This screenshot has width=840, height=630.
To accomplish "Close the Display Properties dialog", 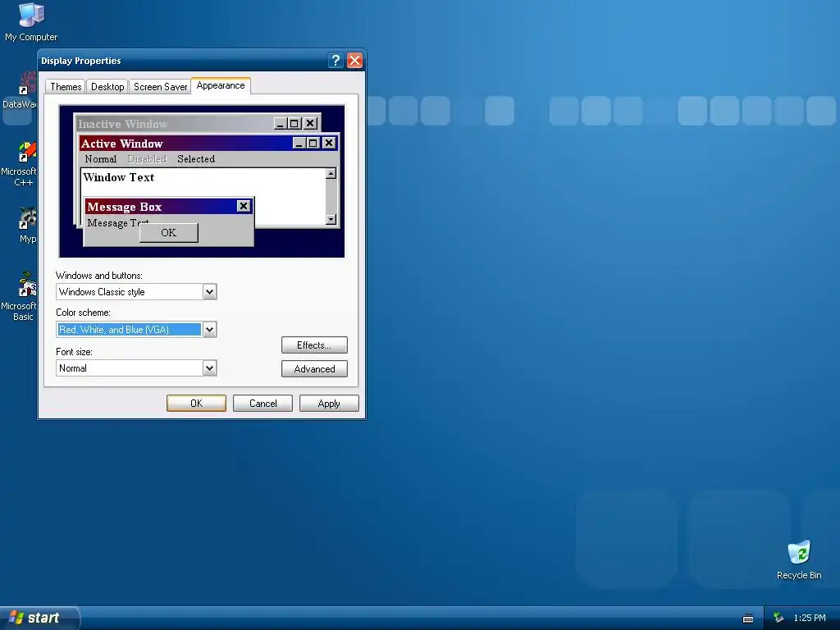I will [x=354, y=61].
